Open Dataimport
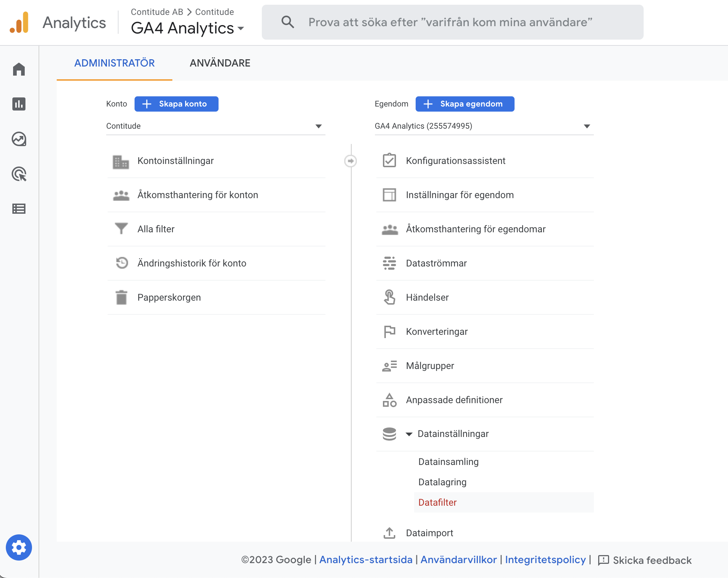Screen dimensions: 728x578 485,533
